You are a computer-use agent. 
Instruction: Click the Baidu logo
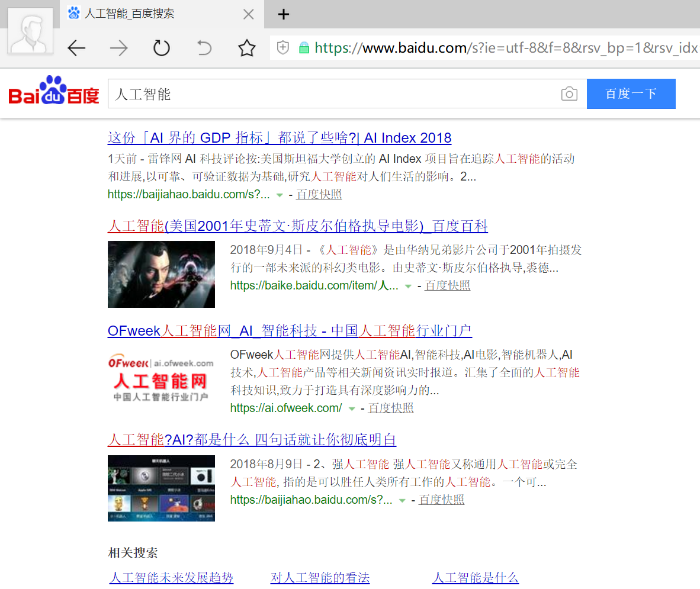53,90
